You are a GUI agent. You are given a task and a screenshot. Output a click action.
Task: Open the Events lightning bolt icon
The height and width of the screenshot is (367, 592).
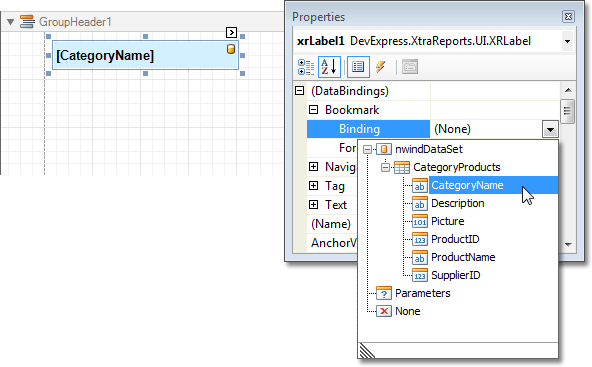(381, 67)
